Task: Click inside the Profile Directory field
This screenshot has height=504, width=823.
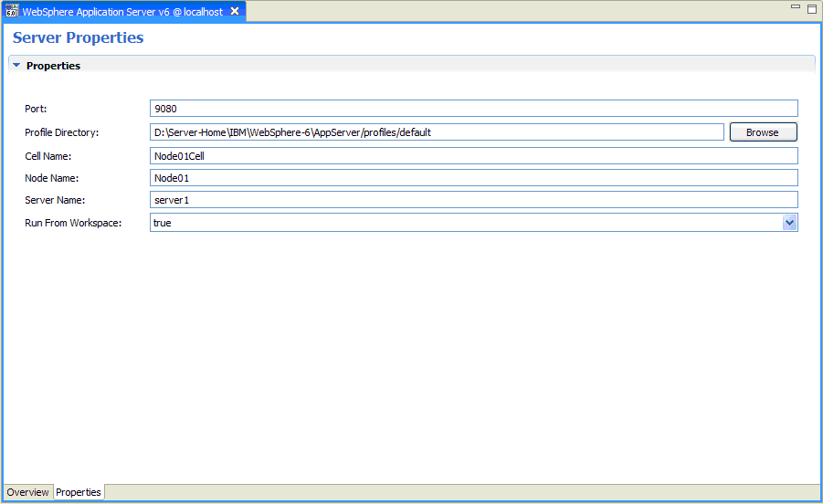Action: (437, 132)
